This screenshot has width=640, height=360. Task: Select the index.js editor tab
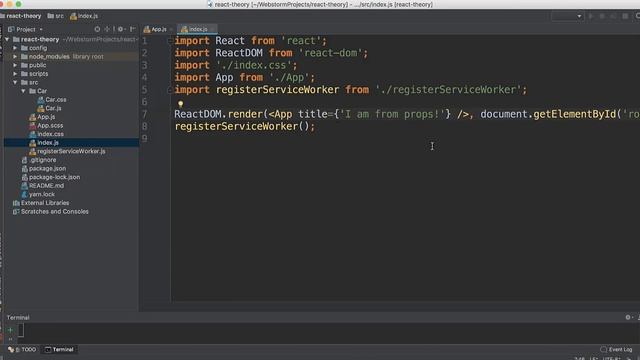198,29
